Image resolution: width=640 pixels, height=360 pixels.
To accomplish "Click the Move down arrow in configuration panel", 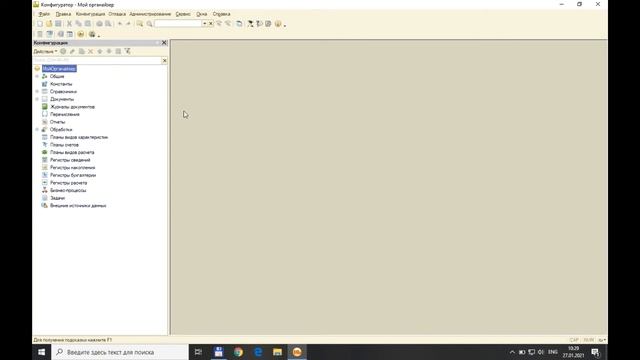I will coord(109,51).
